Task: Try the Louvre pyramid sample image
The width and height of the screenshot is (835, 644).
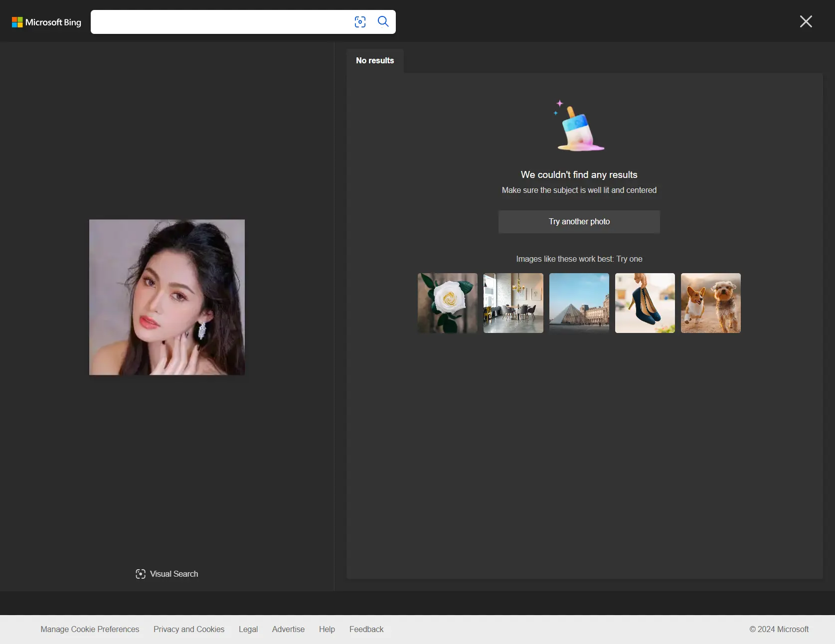Action: 579,303
